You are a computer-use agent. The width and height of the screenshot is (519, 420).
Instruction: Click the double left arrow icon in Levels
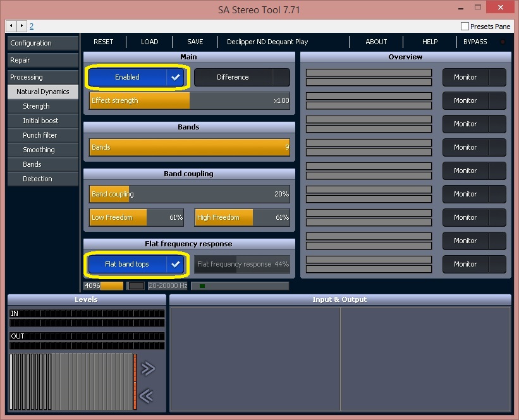tap(146, 396)
